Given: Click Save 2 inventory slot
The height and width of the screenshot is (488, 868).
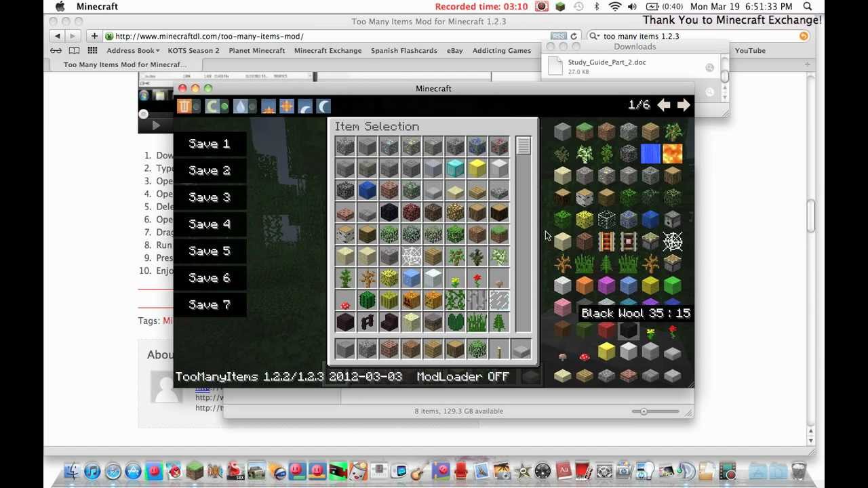Looking at the screenshot, I should (x=209, y=171).
